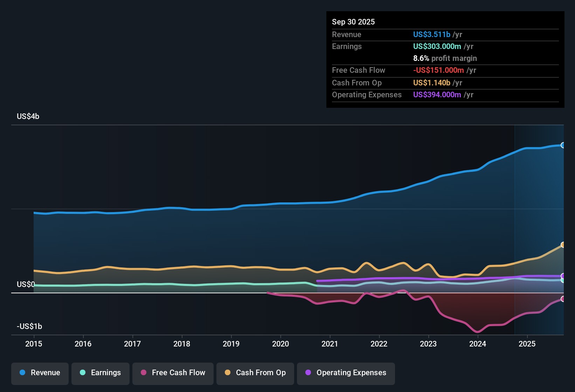Toggle Operating Expenses series visibility
Screen dimensions: 575x392
(x=346, y=373)
